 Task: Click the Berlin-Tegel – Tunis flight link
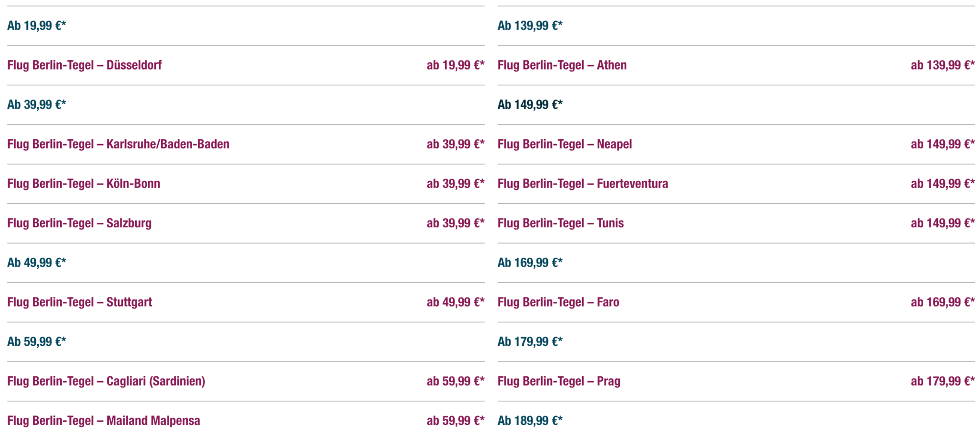[x=561, y=223]
